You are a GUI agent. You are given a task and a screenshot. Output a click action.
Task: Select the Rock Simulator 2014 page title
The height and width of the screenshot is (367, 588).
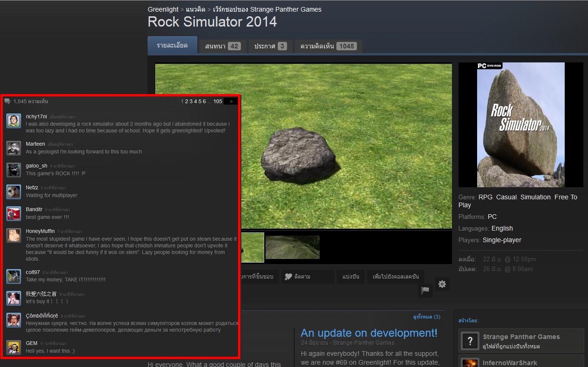coord(212,22)
